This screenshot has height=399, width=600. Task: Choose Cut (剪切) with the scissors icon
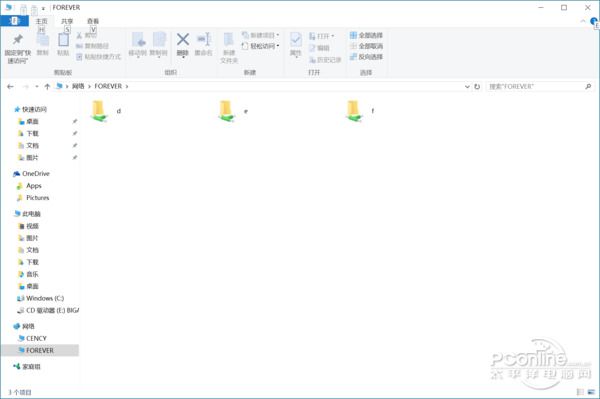86,35
